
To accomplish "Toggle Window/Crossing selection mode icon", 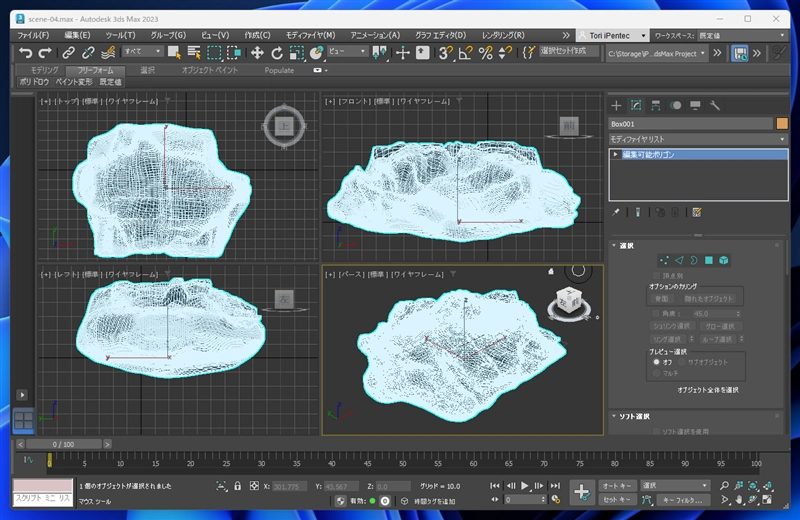I will pyautogui.click(x=234, y=53).
